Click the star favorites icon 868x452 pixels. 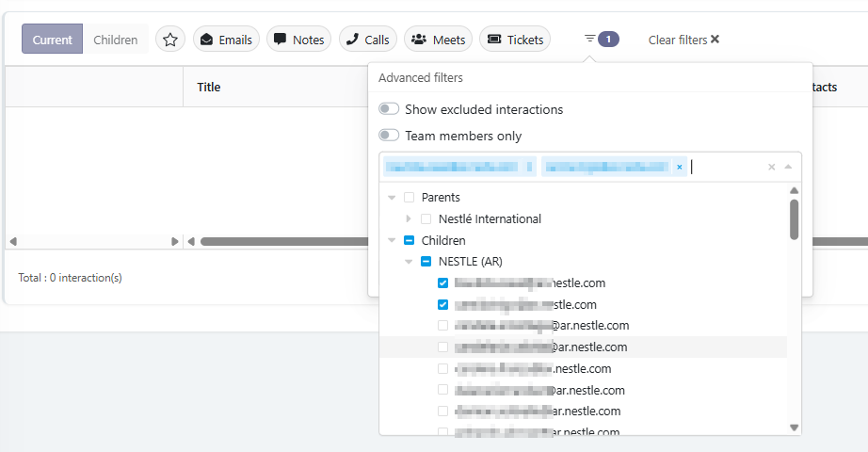click(169, 40)
